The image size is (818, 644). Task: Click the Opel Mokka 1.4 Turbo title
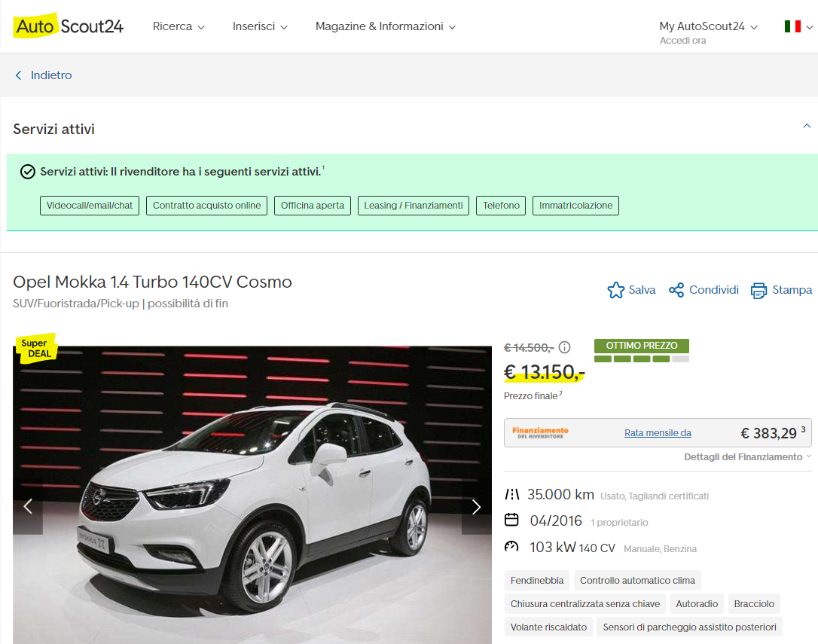(x=152, y=282)
